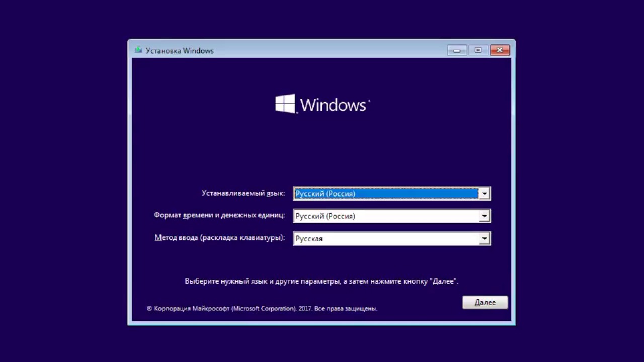Click the Microsoft Corporation copyright text
Screen dimensions: 644x362
[x=262, y=308]
